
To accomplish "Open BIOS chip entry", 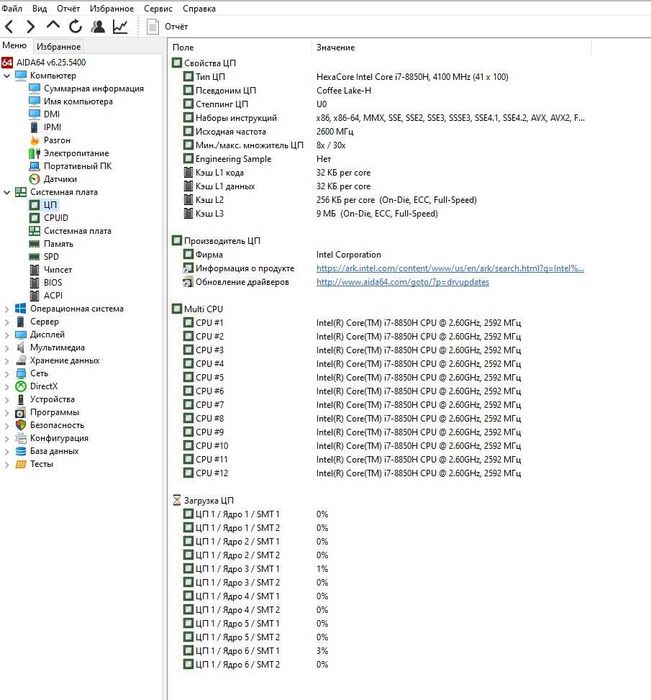I will [x=53, y=283].
